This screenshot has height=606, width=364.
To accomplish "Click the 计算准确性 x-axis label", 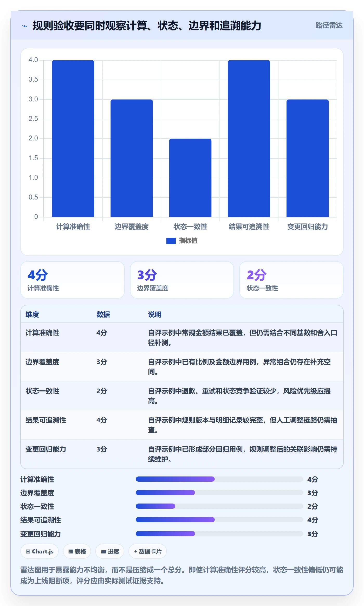I will (73, 227).
